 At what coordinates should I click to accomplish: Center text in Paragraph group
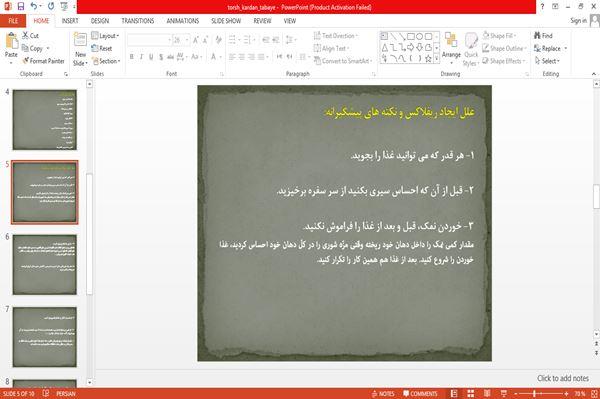click(241, 57)
